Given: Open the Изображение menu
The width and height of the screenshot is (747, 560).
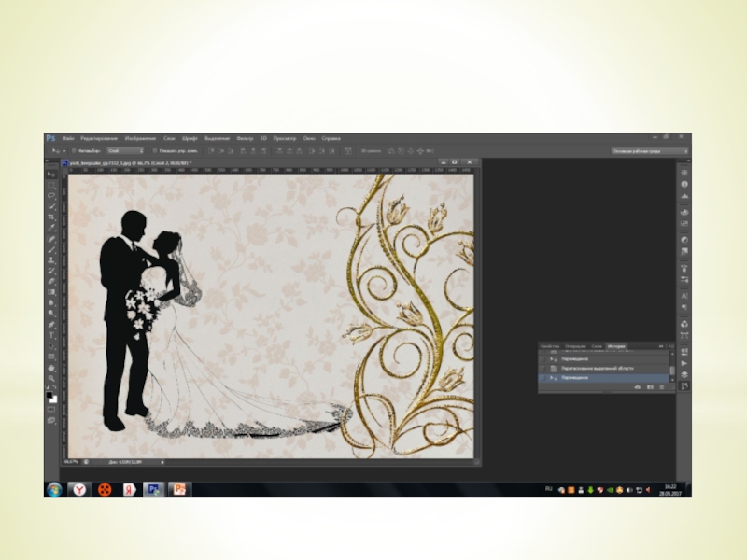Looking at the screenshot, I should pos(141,138).
